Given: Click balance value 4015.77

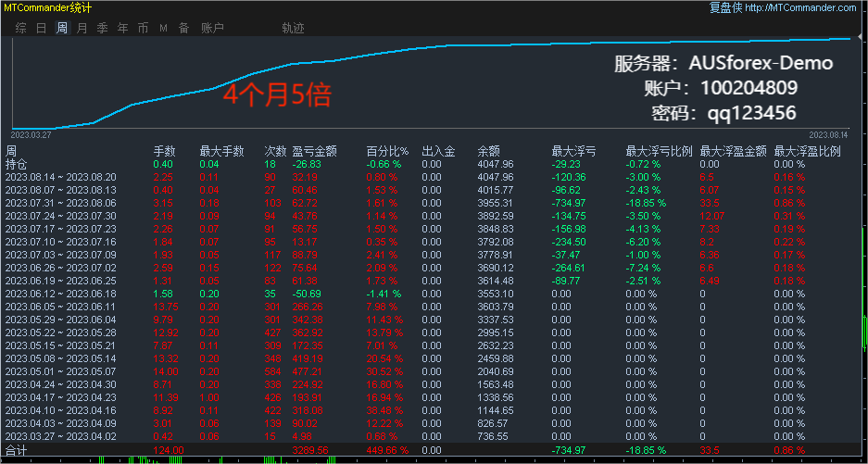Looking at the screenshot, I should coord(496,190).
